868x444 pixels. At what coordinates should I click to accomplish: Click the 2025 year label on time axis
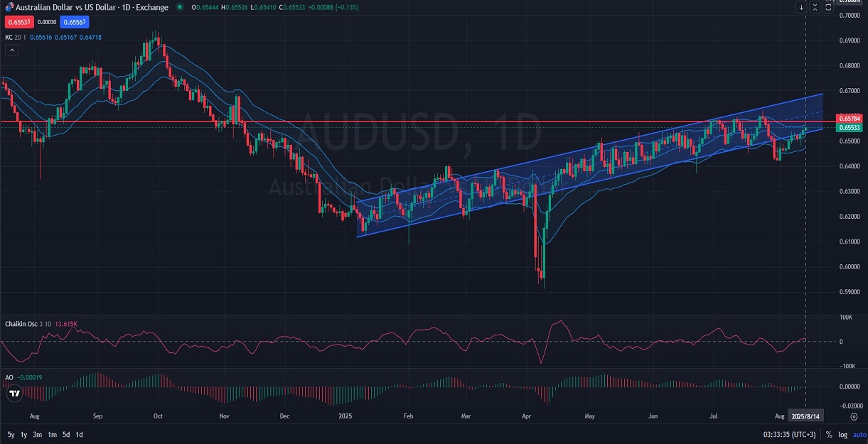click(x=347, y=416)
